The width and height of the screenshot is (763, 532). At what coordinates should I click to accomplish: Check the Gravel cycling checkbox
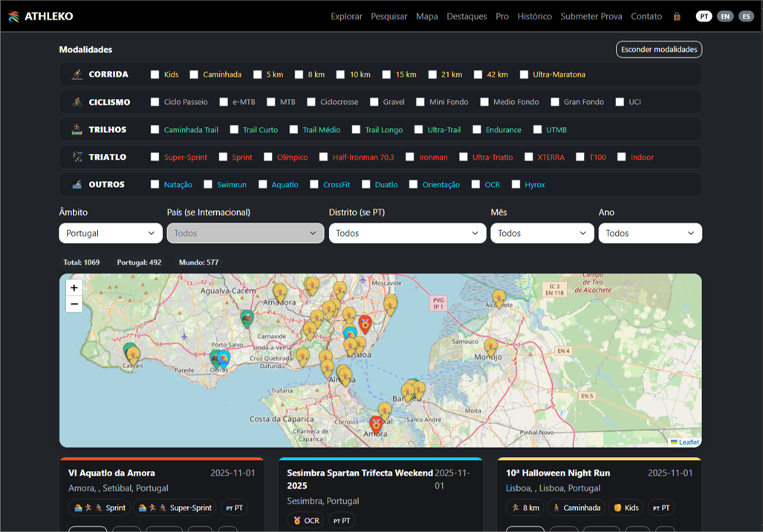click(x=375, y=102)
